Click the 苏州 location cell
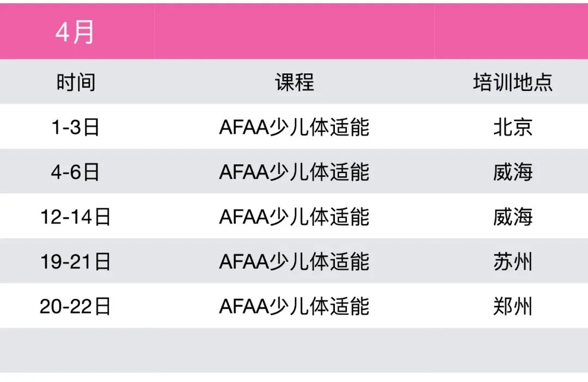This screenshot has height=382, width=588. tap(512, 262)
